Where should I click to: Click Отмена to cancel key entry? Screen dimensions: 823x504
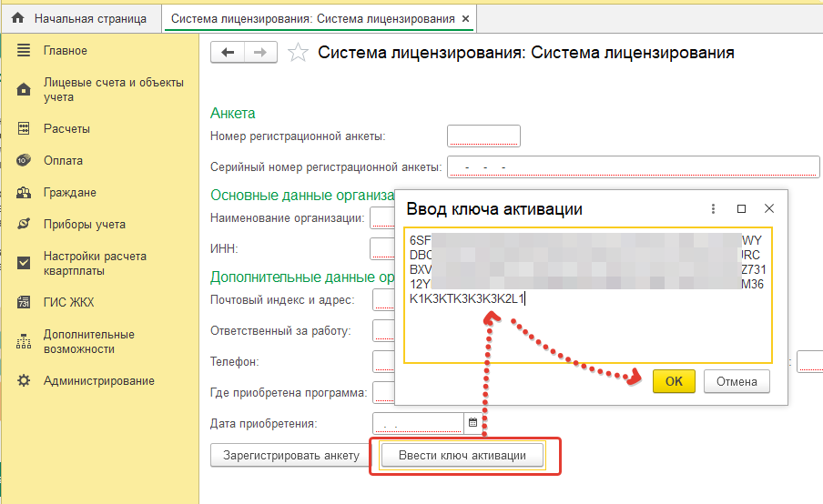click(x=737, y=381)
